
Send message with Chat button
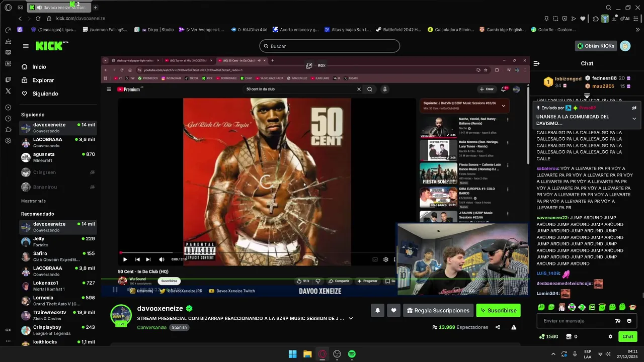627,337
